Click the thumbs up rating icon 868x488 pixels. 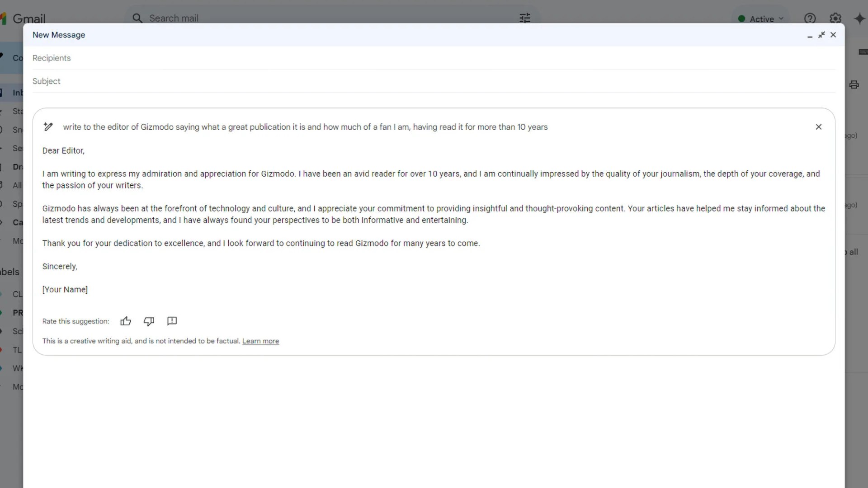(x=126, y=321)
